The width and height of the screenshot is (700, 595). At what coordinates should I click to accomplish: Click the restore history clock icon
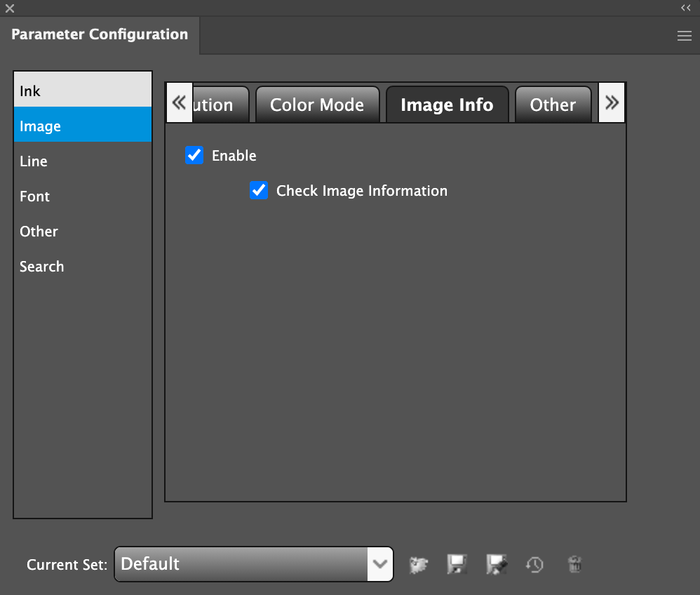pyautogui.click(x=534, y=564)
